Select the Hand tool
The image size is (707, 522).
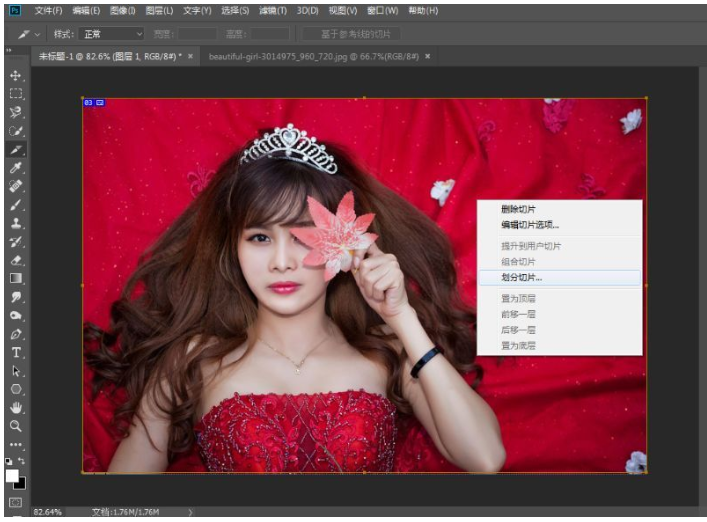(x=16, y=407)
